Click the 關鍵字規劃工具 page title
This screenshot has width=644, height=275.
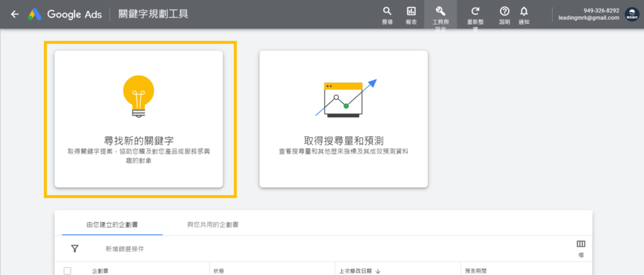coord(153,14)
